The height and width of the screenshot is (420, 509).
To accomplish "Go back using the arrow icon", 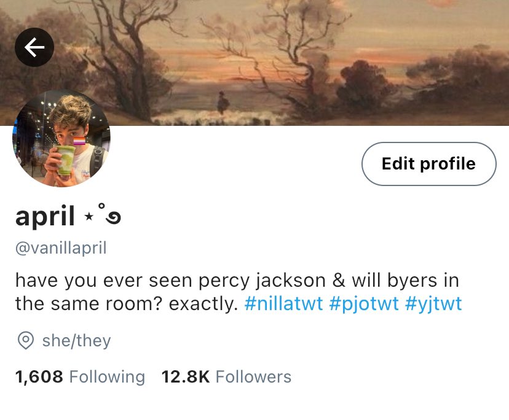I will [34, 47].
